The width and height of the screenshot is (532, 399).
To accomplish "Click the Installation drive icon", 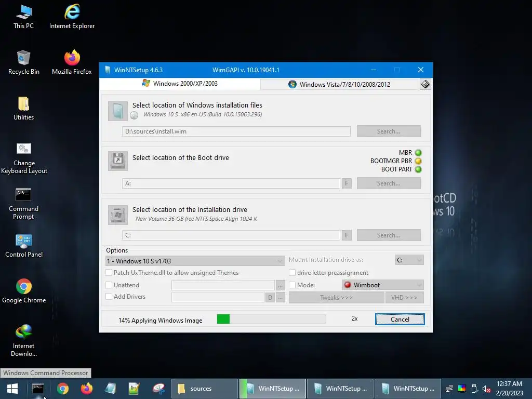I will (118, 215).
